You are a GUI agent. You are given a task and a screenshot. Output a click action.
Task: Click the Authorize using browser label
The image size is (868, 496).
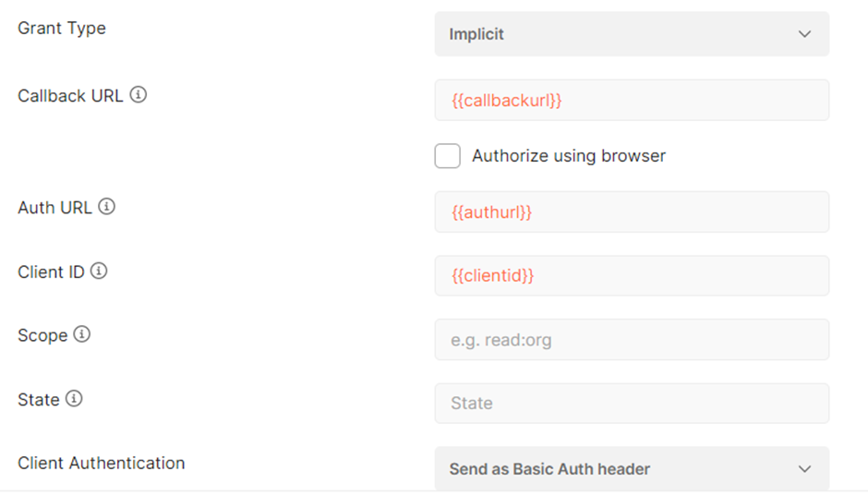coord(569,156)
